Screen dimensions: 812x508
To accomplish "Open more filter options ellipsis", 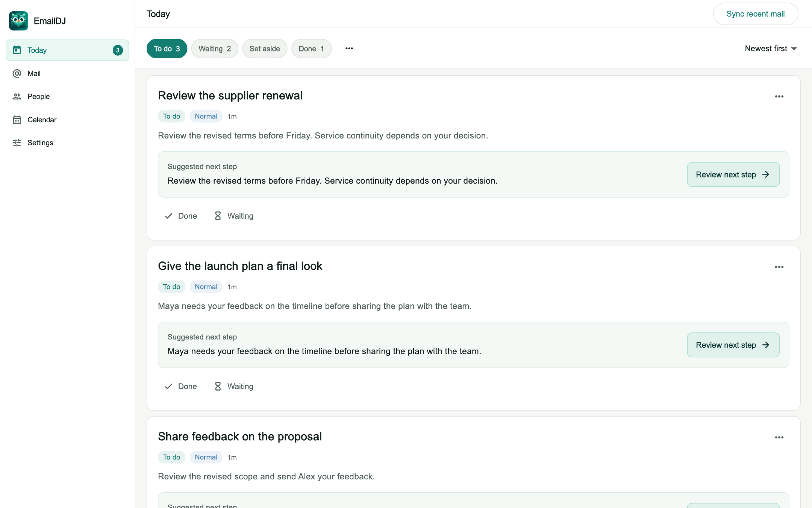I will point(349,49).
